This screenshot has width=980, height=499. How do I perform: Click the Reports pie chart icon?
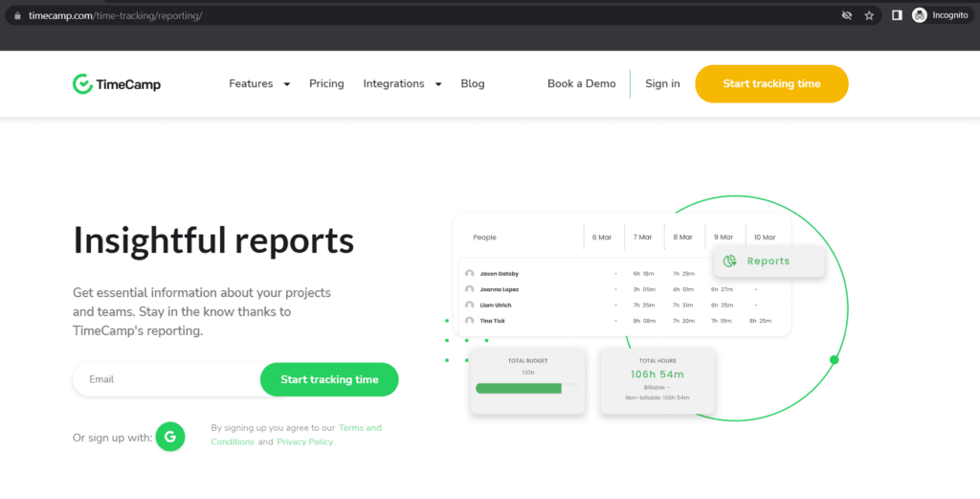729,261
